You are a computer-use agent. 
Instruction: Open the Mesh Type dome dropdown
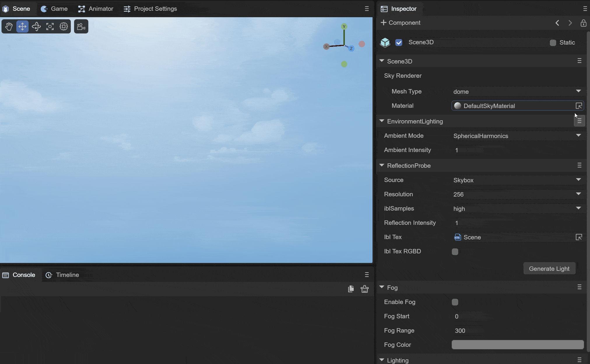point(517,91)
